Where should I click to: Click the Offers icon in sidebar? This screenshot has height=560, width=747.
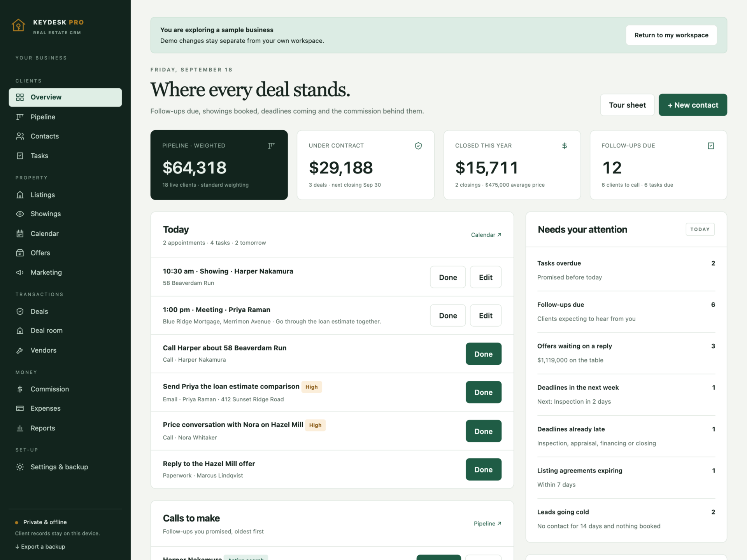(20, 253)
